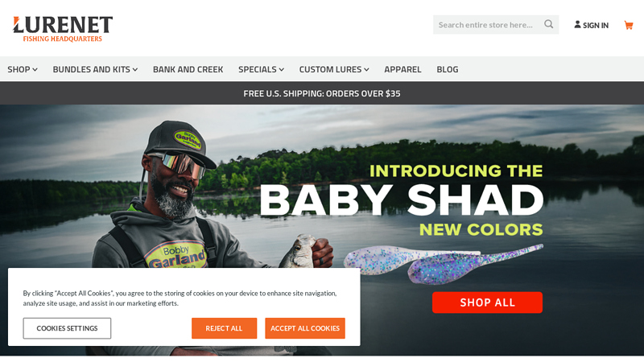Image resolution: width=644 pixels, height=362 pixels.
Task: Reject all cookies
Action: (225, 328)
